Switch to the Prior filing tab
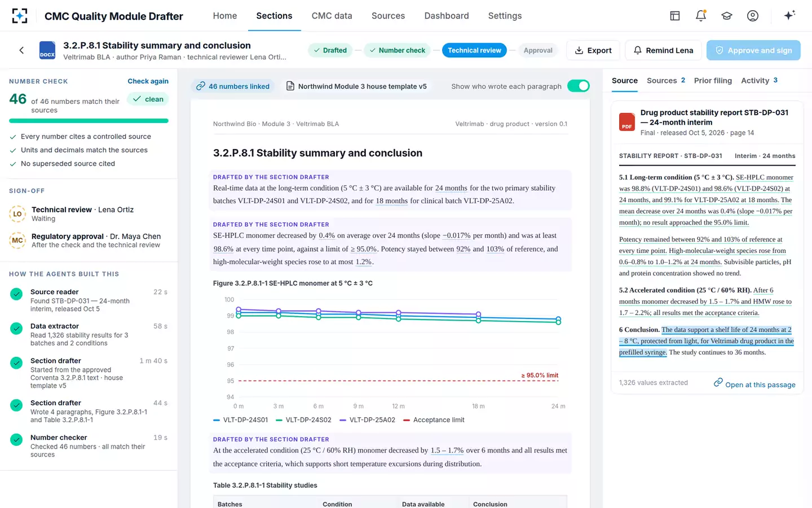The height and width of the screenshot is (508, 812). (x=713, y=81)
